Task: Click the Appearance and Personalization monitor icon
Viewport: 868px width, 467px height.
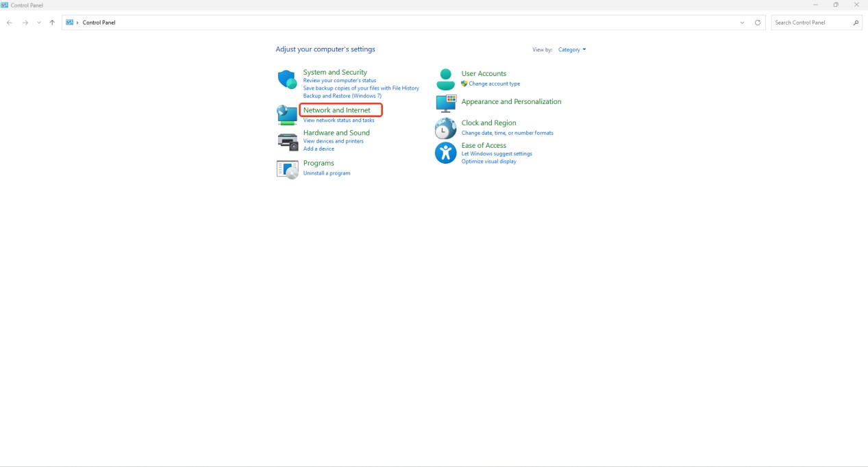Action: pos(445,103)
